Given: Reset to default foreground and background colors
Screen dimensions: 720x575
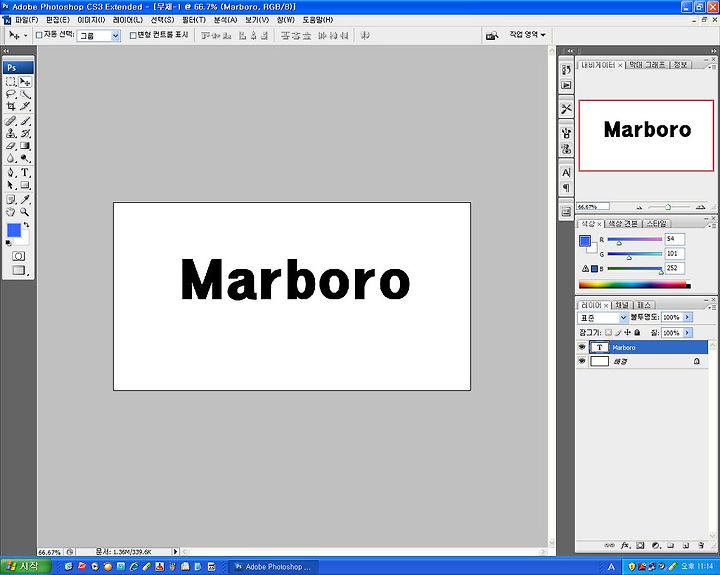Looking at the screenshot, I should point(9,243).
